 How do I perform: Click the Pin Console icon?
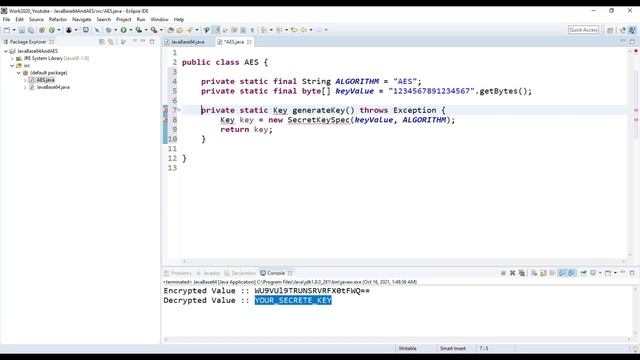(583, 273)
